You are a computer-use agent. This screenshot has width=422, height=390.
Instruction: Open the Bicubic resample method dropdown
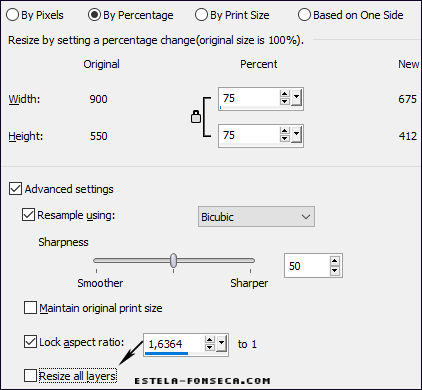click(x=256, y=217)
